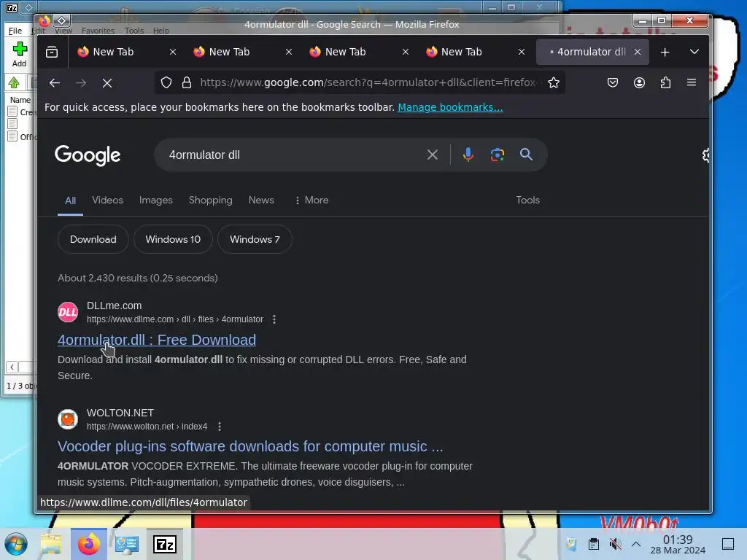747x560 pixels.
Task: Click the DLLme.com site name
Action: 115,306
